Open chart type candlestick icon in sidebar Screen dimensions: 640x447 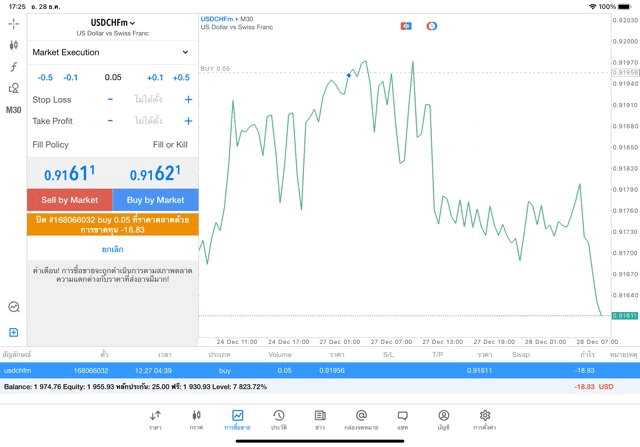(x=13, y=45)
